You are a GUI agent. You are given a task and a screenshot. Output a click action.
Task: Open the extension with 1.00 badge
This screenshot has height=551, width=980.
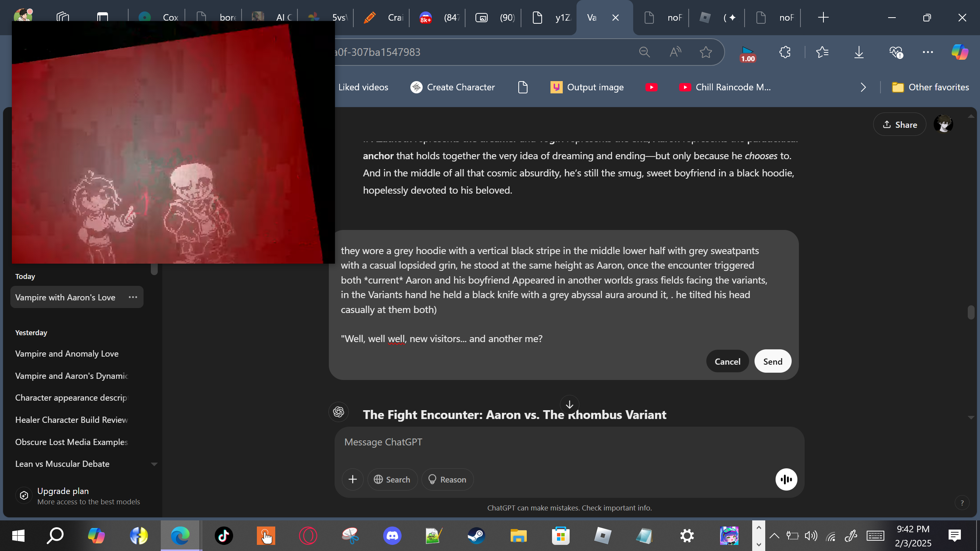click(748, 54)
